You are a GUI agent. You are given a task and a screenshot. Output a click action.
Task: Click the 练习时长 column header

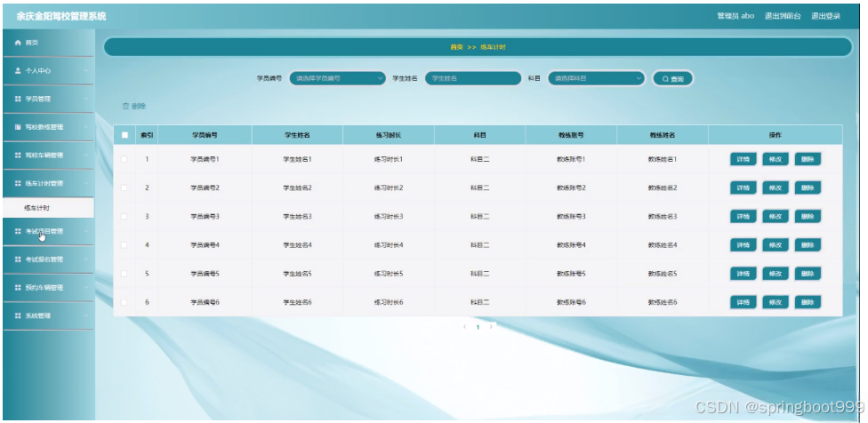[388, 135]
